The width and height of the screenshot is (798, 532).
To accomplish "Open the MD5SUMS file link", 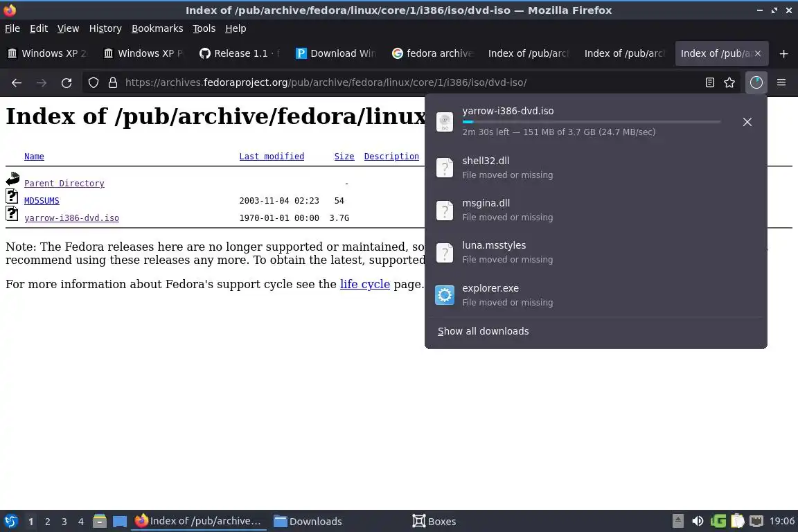I will coord(42,201).
